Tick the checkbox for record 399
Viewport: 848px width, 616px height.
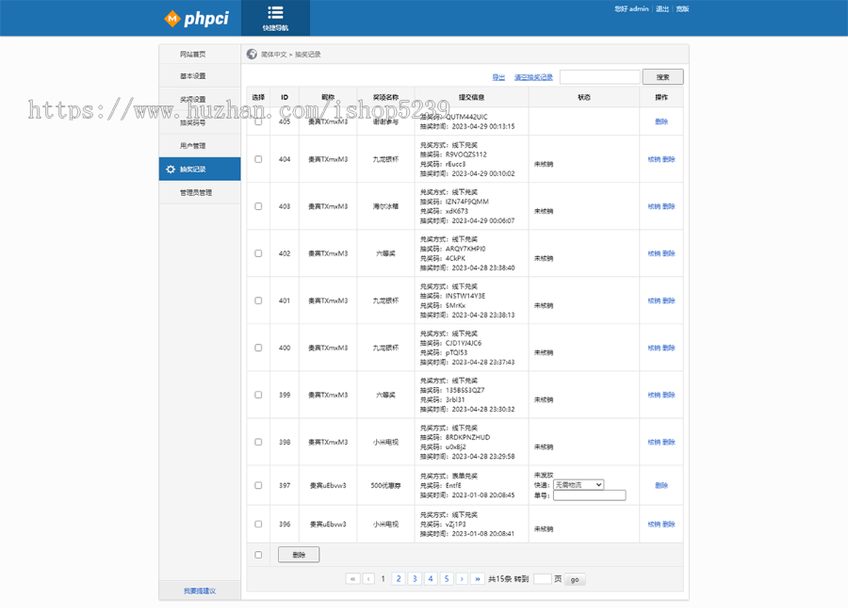pyautogui.click(x=258, y=395)
